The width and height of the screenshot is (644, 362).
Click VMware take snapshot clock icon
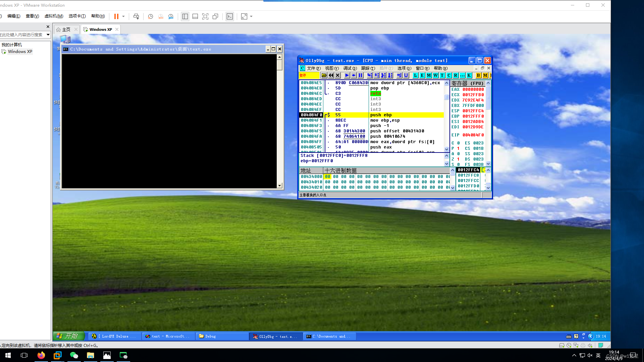[151, 16]
